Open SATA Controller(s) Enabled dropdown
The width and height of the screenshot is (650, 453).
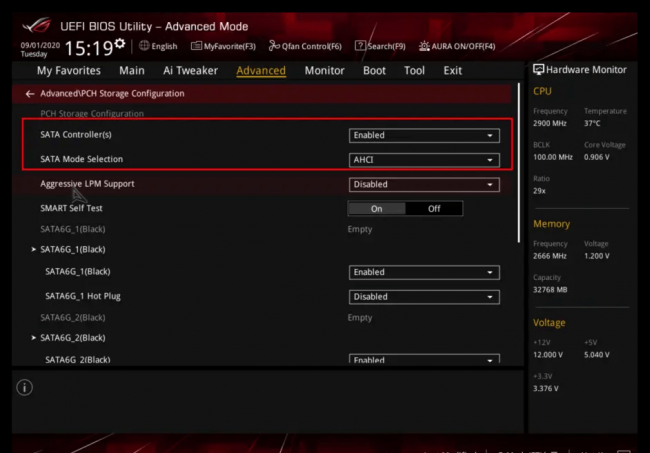424,136
